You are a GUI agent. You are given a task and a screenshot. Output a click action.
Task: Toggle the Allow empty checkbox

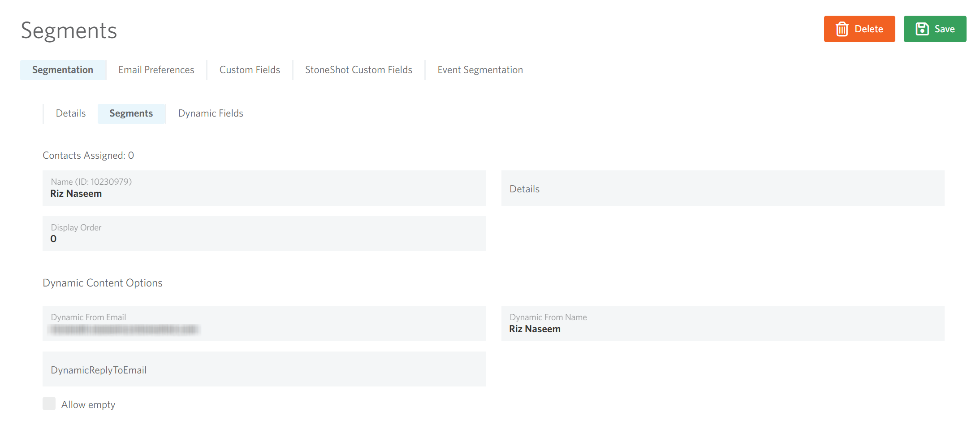pyautogui.click(x=49, y=404)
